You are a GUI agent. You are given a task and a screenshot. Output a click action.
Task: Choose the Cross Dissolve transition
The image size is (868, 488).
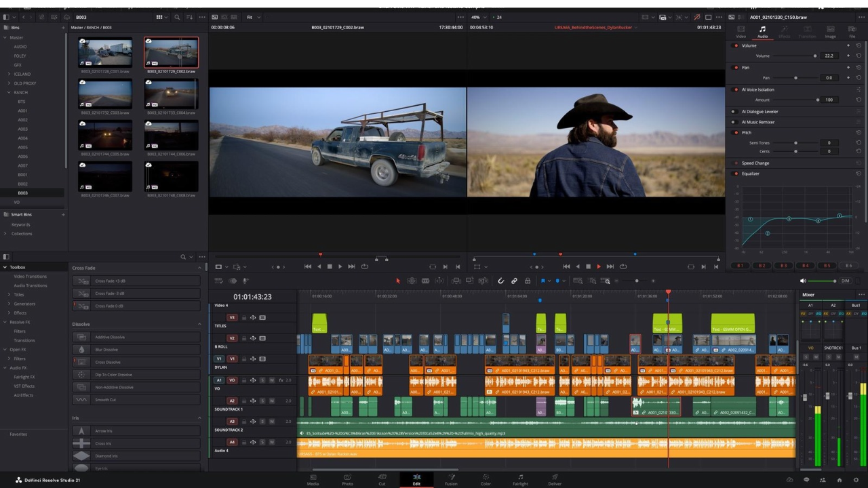(136, 362)
